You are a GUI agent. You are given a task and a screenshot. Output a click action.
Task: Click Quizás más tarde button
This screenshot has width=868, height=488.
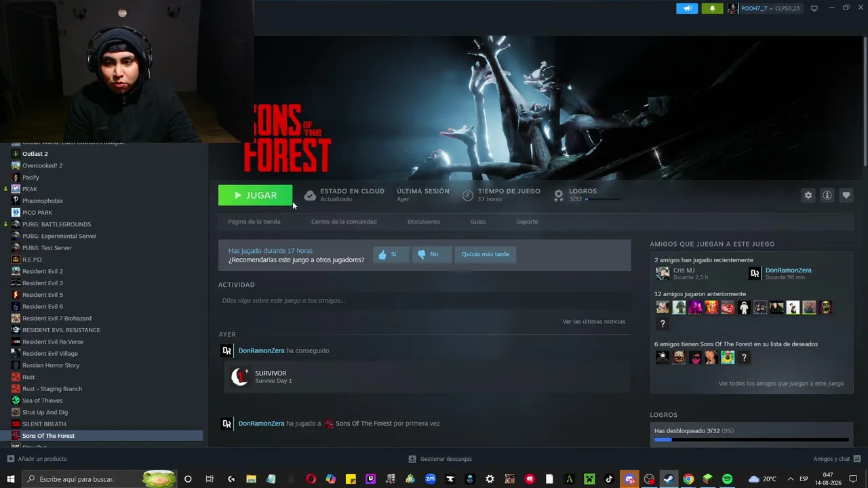[x=486, y=255]
